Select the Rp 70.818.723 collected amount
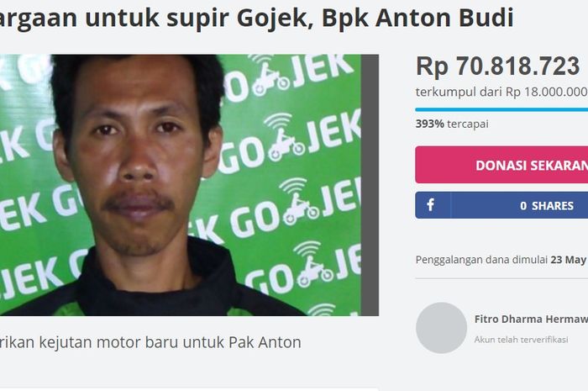Screen dimensions: 588x391 pyautogui.click(x=498, y=66)
